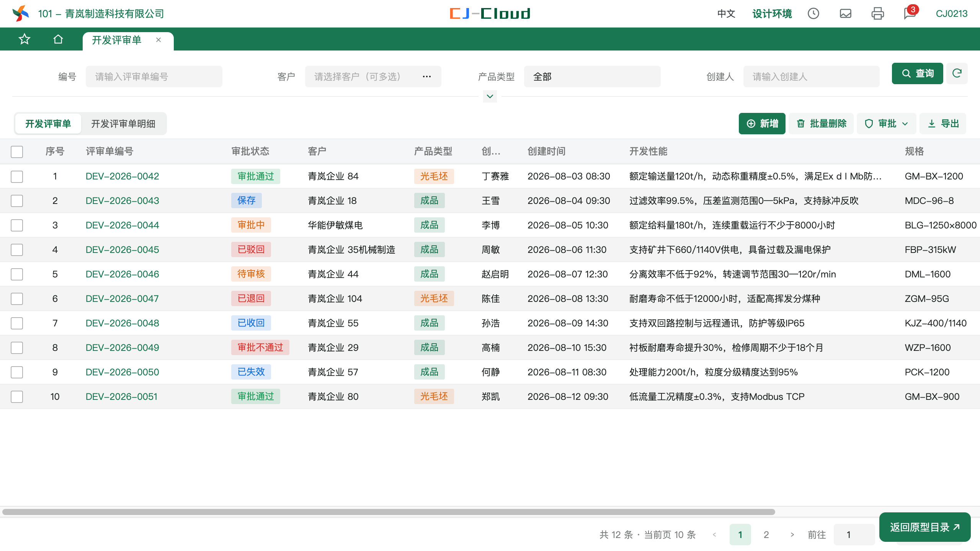Go to next page arrow

pyautogui.click(x=792, y=535)
